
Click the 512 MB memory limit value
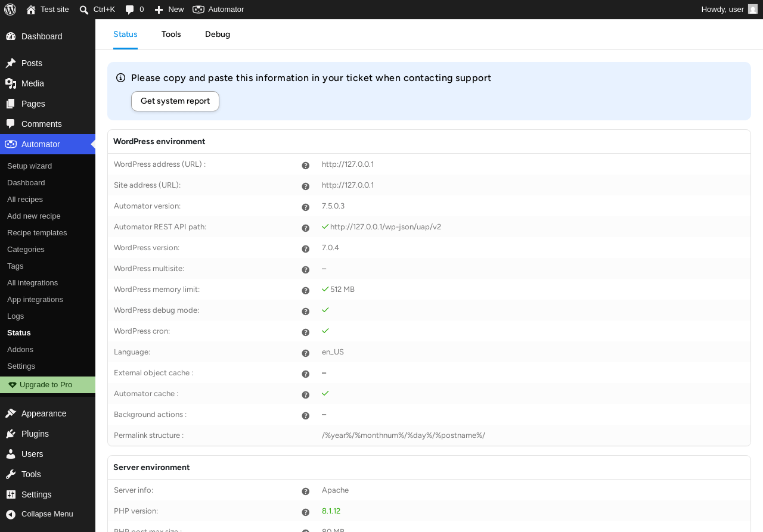coord(342,290)
